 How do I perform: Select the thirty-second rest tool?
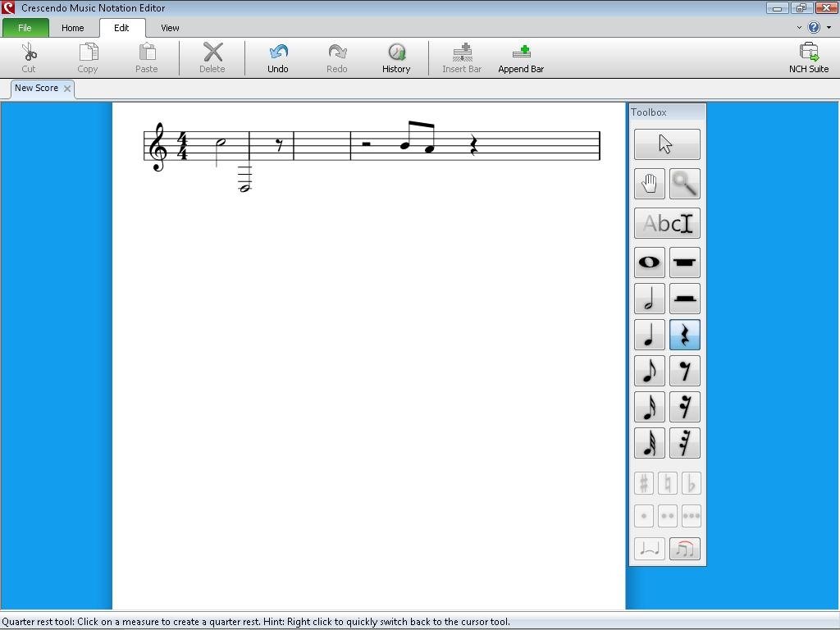click(685, 443)
